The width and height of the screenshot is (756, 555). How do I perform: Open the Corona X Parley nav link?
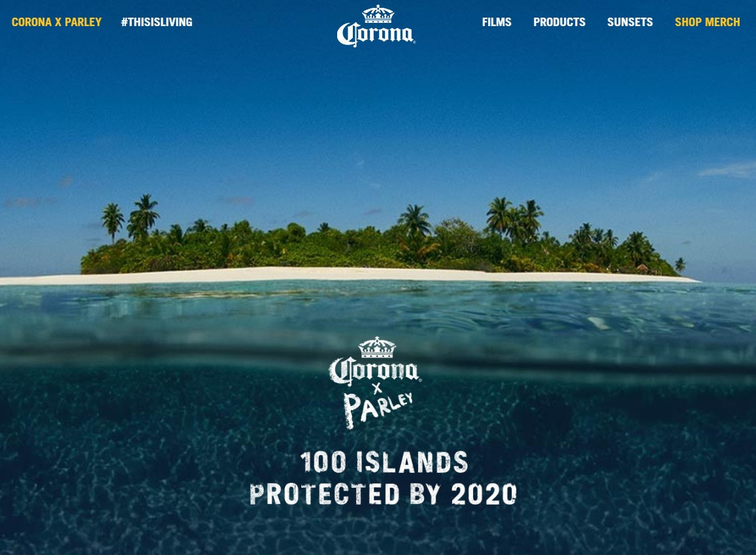56,22
